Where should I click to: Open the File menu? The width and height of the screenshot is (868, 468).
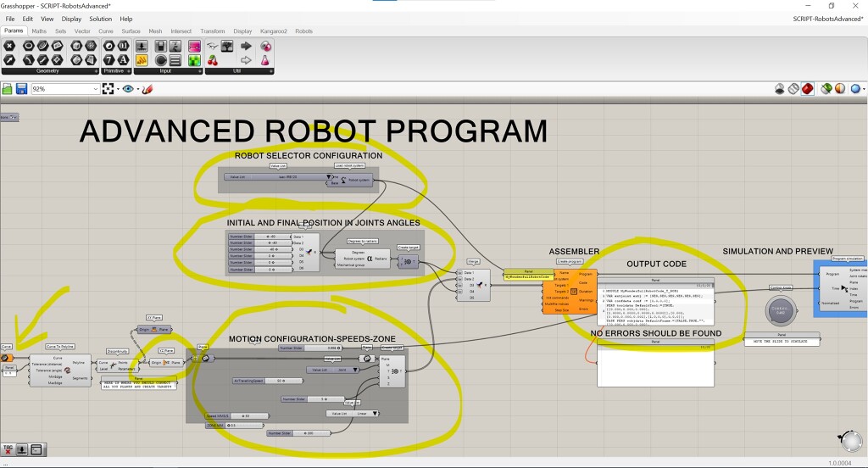point(10,19)
